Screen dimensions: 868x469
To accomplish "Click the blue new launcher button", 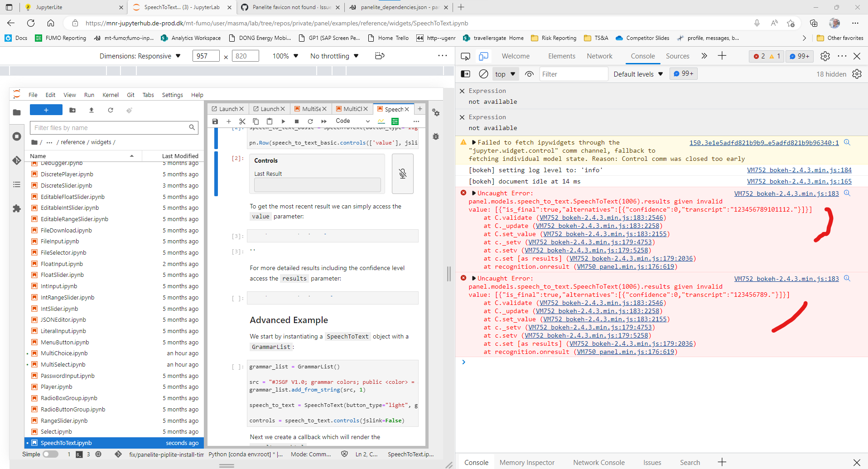I will (x=46, y=110).
